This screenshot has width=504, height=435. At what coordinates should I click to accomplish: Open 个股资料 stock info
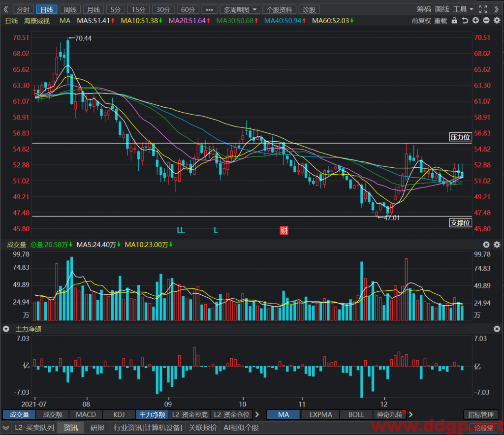(280, 10)
